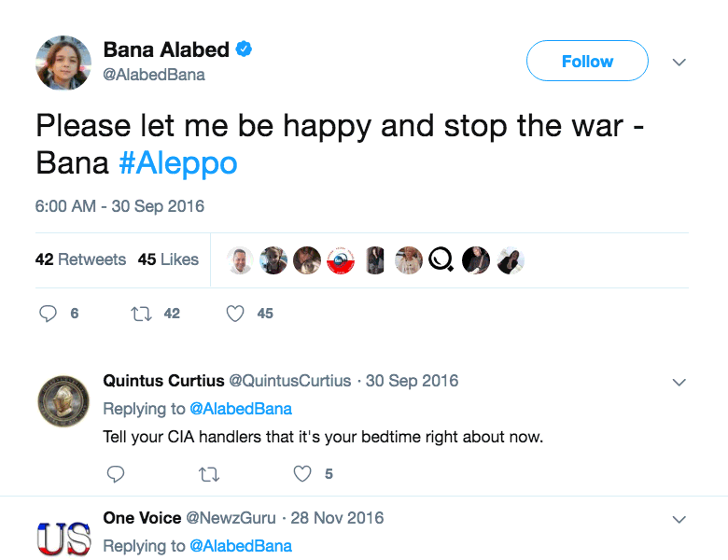This screenshot has height=560, width=728.
Task: Open the #Aleppo hashtag
Action: point(178,163)
